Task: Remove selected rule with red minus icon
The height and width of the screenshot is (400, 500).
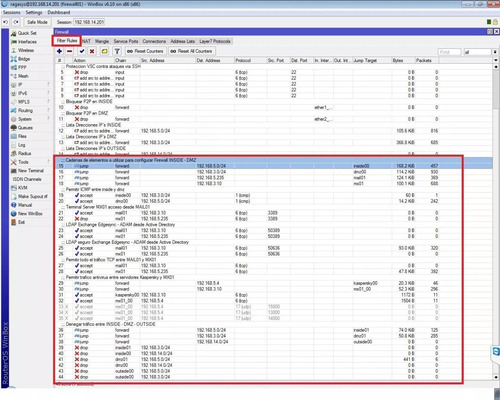Action: click(69, 51)
